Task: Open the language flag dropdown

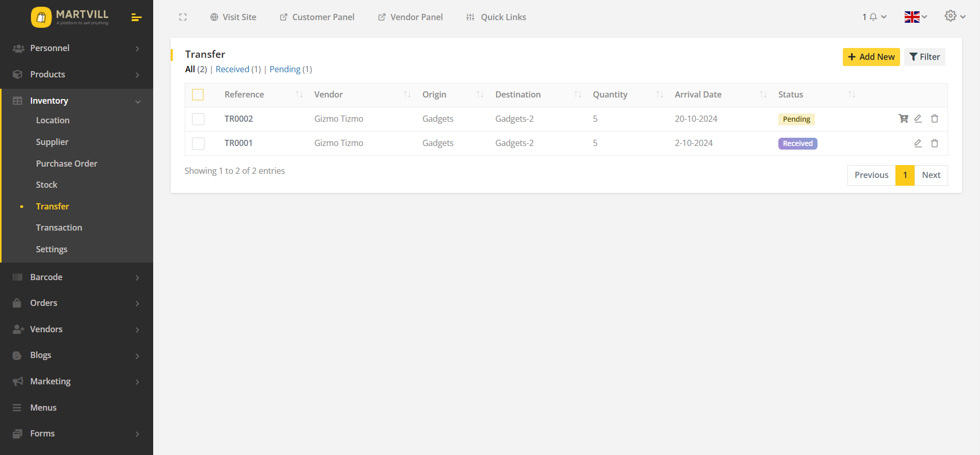Action: [916, 17]
